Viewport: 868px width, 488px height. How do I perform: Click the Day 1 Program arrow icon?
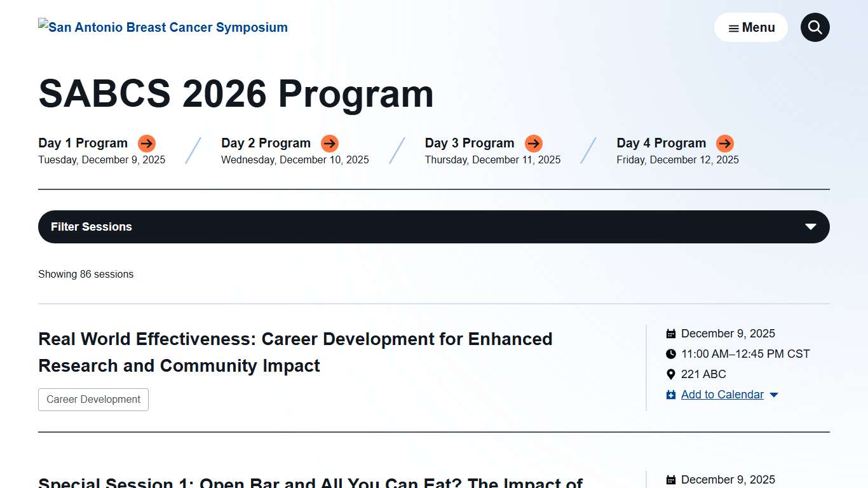(x=147, y=144)
